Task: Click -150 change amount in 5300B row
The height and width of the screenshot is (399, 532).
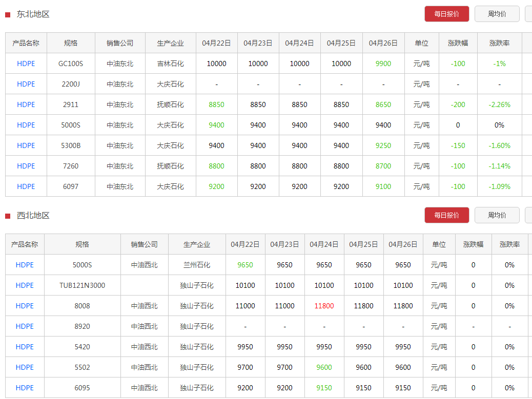Action: [x=458, y=146]
